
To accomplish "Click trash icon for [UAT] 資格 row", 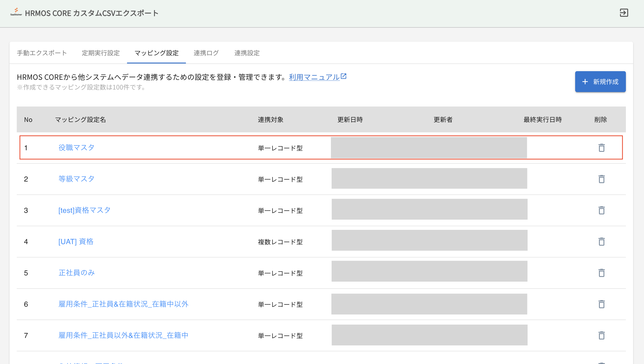I will (601, 242).
